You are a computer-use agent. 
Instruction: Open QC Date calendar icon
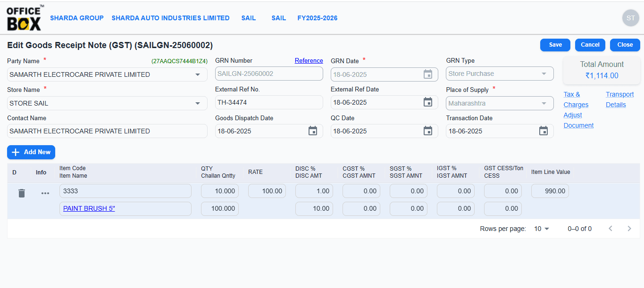click(x=428, y=131)
